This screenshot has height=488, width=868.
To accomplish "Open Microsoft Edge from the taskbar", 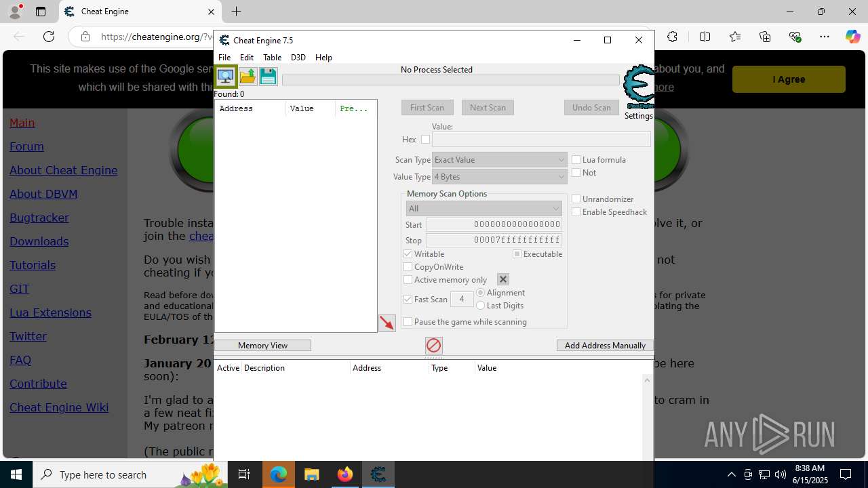I will [279, 474].
